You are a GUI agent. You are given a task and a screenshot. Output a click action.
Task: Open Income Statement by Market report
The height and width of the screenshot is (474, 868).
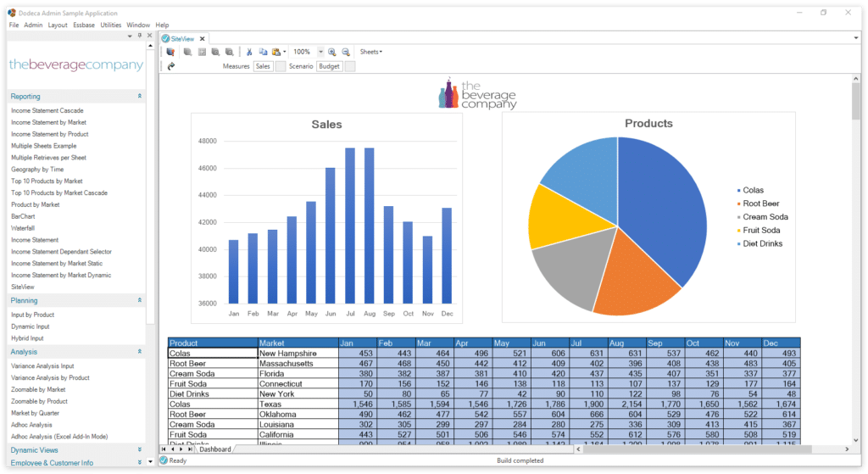point(48,122)
